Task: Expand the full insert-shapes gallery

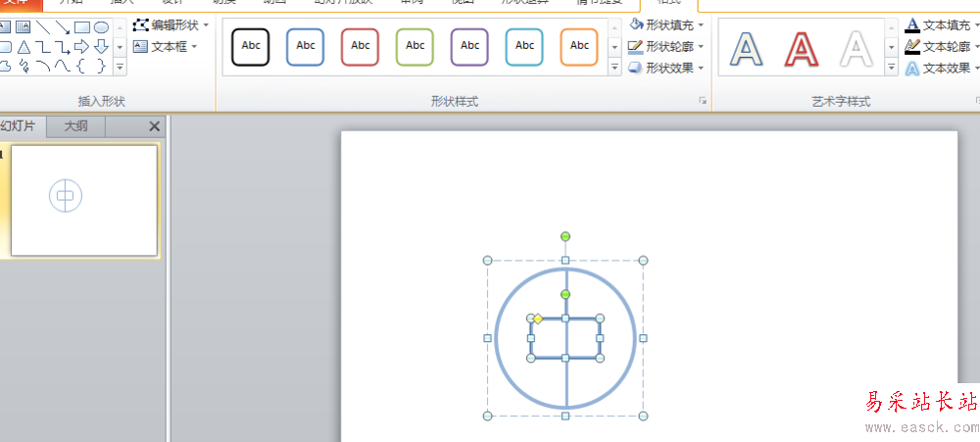Action: pos(121,66)
